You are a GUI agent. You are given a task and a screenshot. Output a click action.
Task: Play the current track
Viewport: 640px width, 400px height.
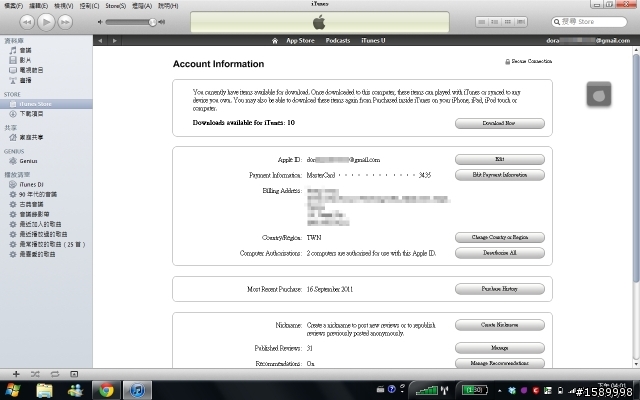click(x=46, y=22)
